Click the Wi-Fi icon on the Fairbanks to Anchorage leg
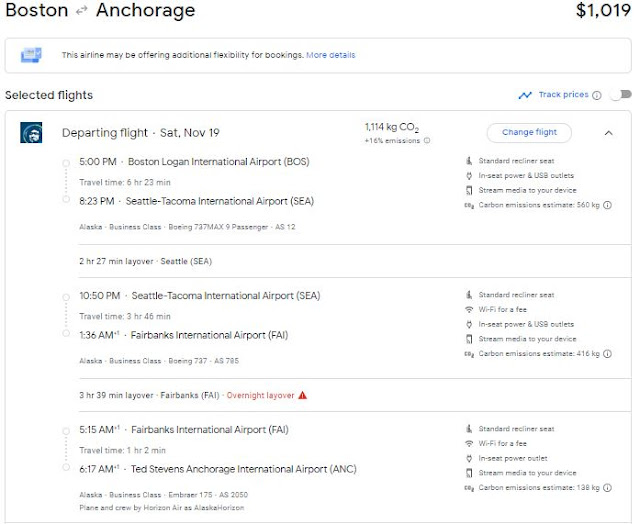640x524 pixels. (470, 443)
